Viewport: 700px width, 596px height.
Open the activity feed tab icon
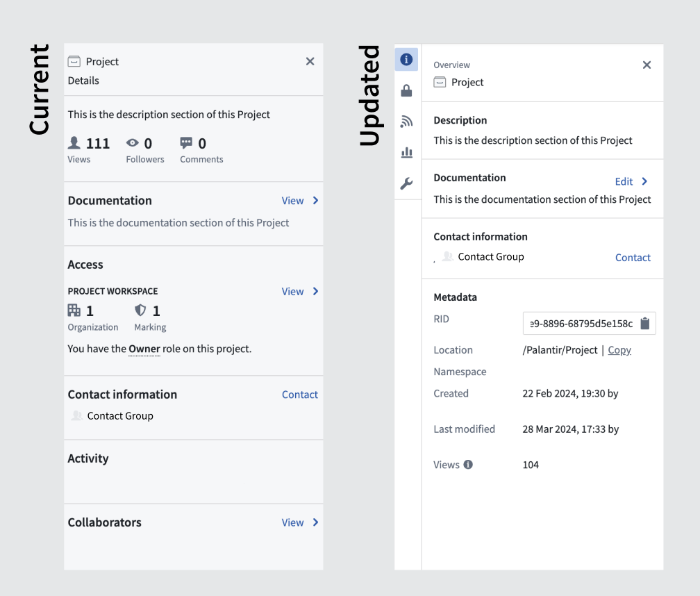tap(406, 122)
